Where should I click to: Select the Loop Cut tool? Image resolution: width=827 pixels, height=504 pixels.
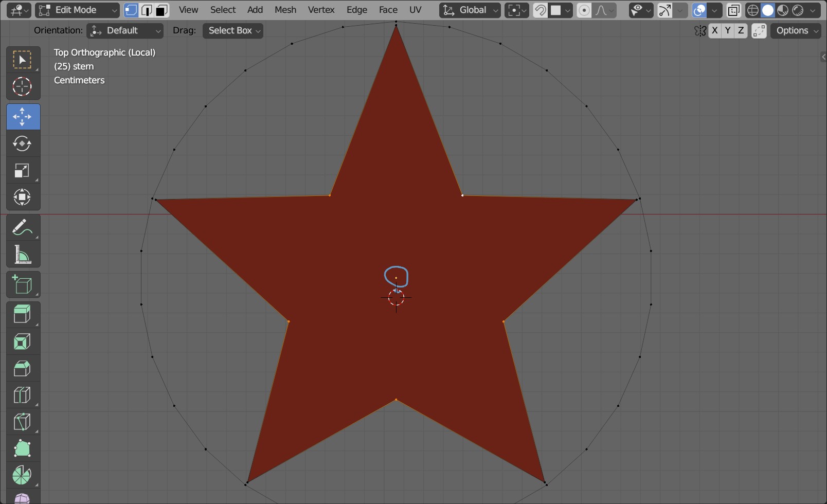pos(23,394)
